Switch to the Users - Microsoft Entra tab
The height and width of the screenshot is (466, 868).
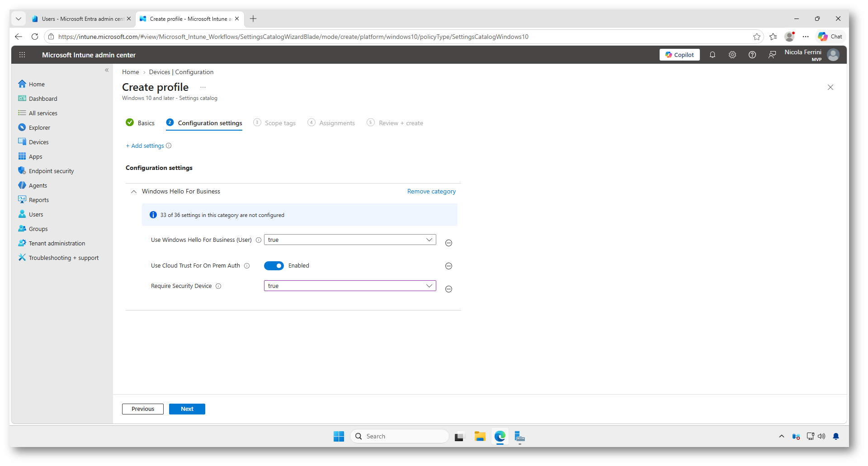click(81, 19)
